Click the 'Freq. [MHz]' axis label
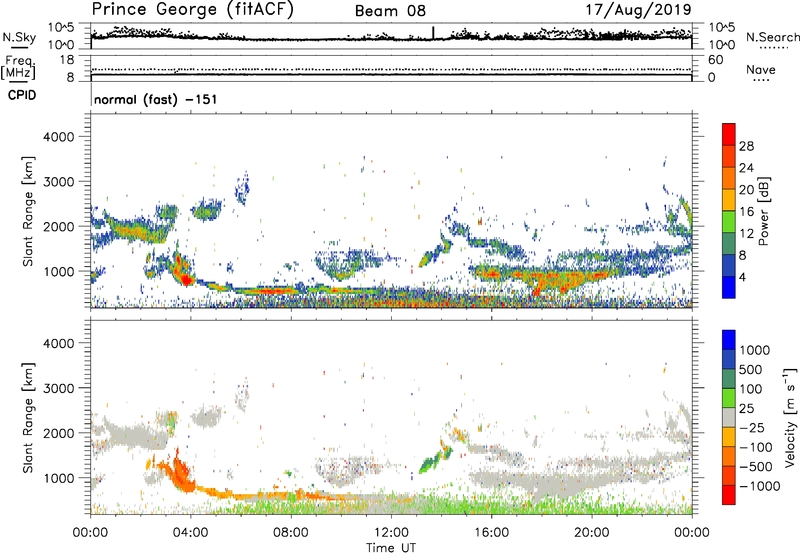This screenshot has height=554, width=800. 18,68
